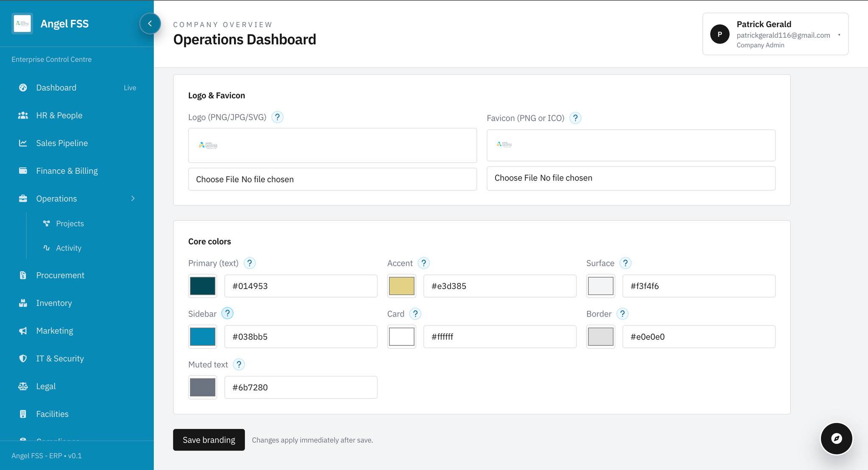The width and height of the screenshot is (868, 470).
Task: Choose a file for the Logo upload
Action: tap(217, 179)
